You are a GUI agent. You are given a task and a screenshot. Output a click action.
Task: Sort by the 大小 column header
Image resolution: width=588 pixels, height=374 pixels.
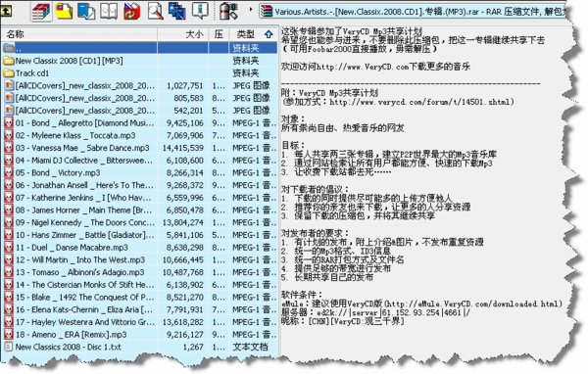pyautogui.click(x=182, y=34)
